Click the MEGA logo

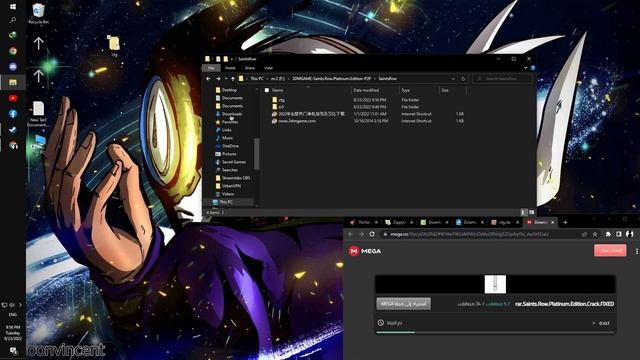pyautogui.click(x=365, y=251)
